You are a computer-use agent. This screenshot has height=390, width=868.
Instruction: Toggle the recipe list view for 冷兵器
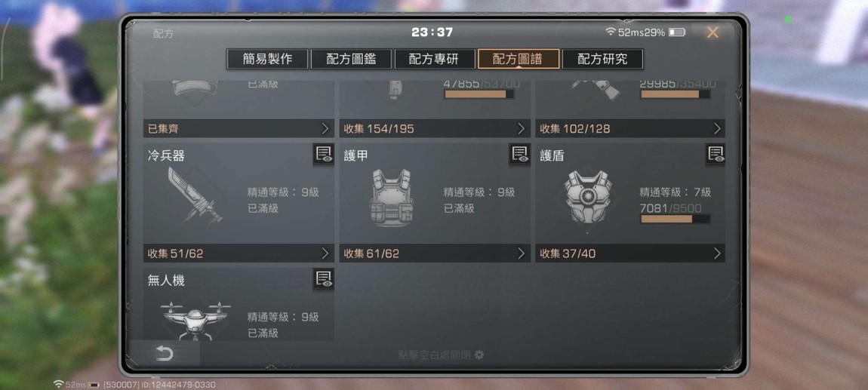pos(323,155)
